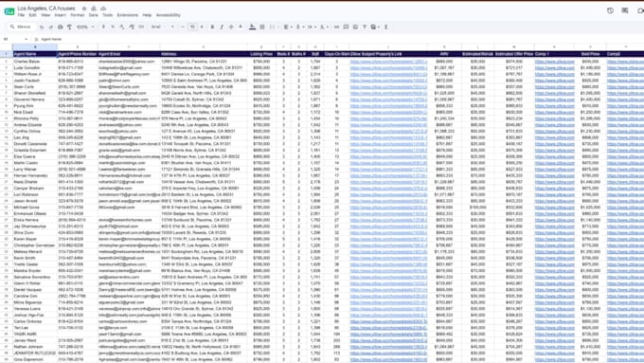Open vertical align dropdown
The height and width of the screenshot is (363, 644).
pyautogui.click(x=299, y=27)
